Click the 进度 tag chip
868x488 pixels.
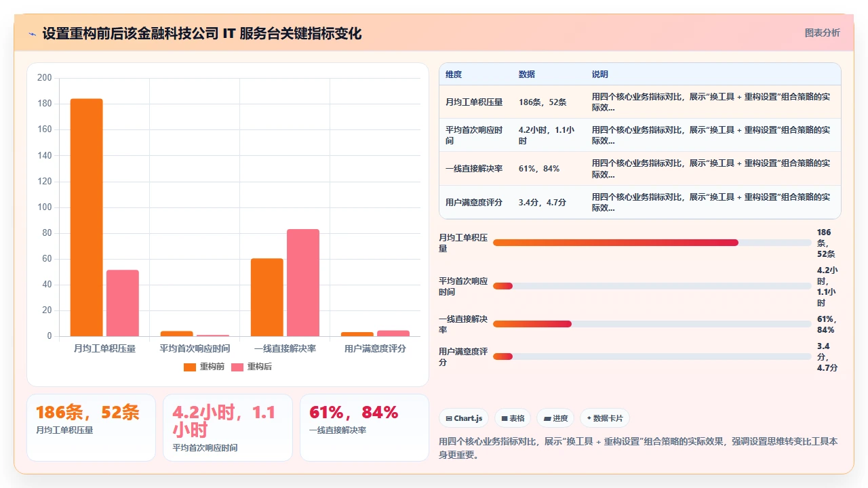tap(555, 418)
